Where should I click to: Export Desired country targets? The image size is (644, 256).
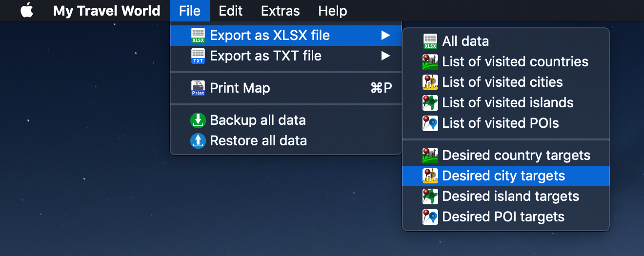[x=506, y=156]
